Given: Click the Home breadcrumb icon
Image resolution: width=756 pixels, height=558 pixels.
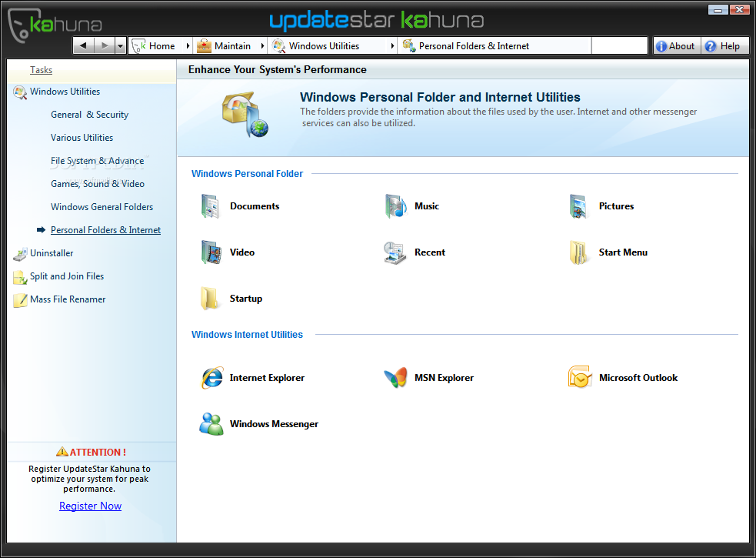Looking at the screenshot, I should 139,46.
